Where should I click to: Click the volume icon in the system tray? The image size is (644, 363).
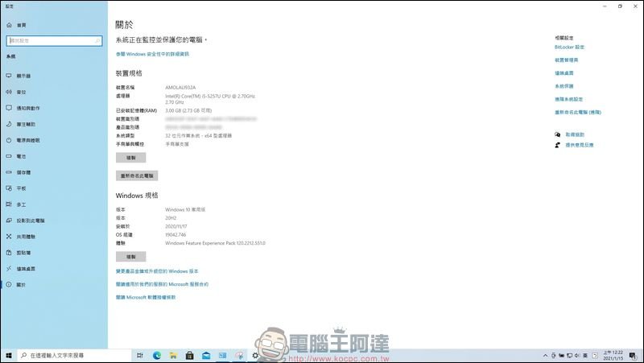pyautogui.click(x=577, y=356)
